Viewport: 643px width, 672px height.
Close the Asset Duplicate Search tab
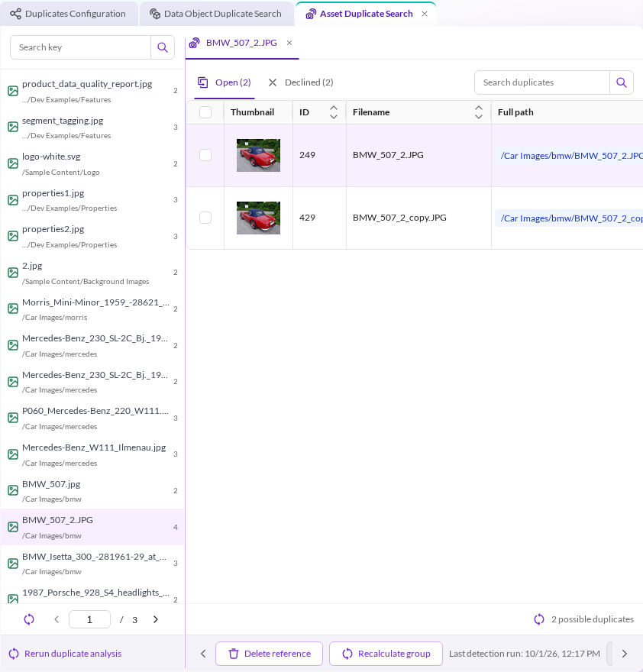[425, 14]
